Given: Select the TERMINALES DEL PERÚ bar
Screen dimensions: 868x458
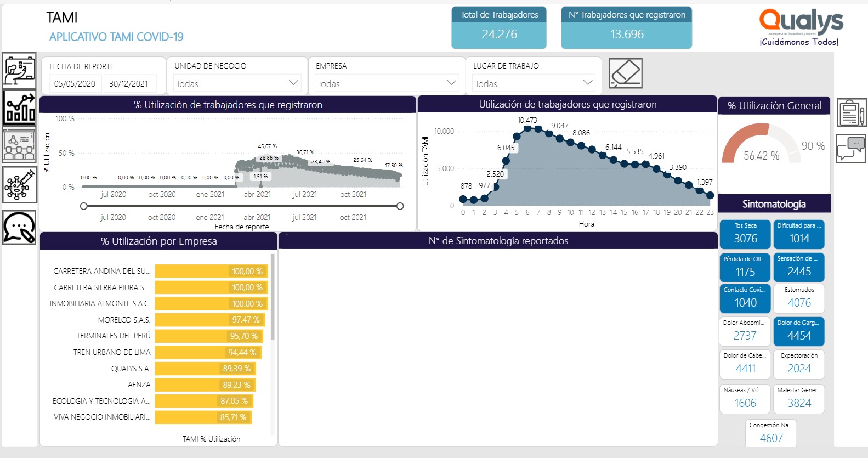Looking at the screenshot, I should click(209, 336).
